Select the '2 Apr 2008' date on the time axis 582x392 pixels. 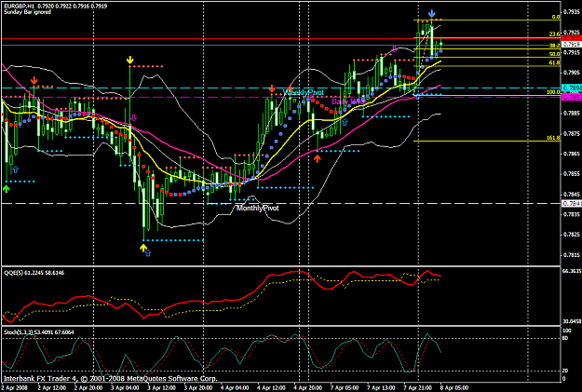coord(15,388)
